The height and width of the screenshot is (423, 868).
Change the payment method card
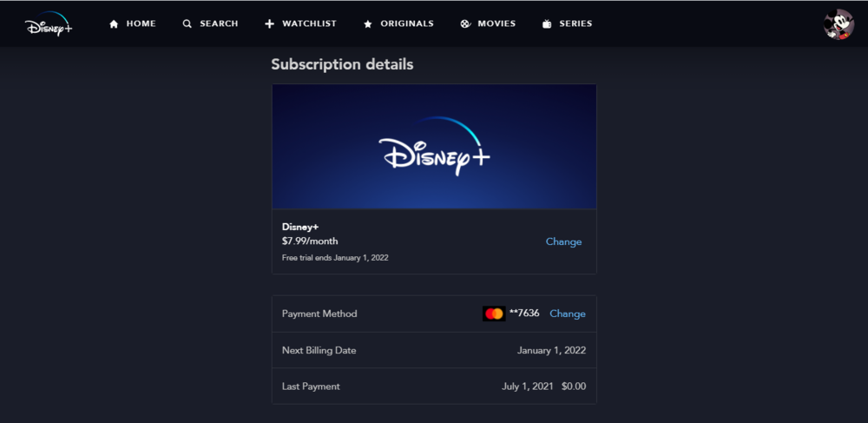coord(568,314)
